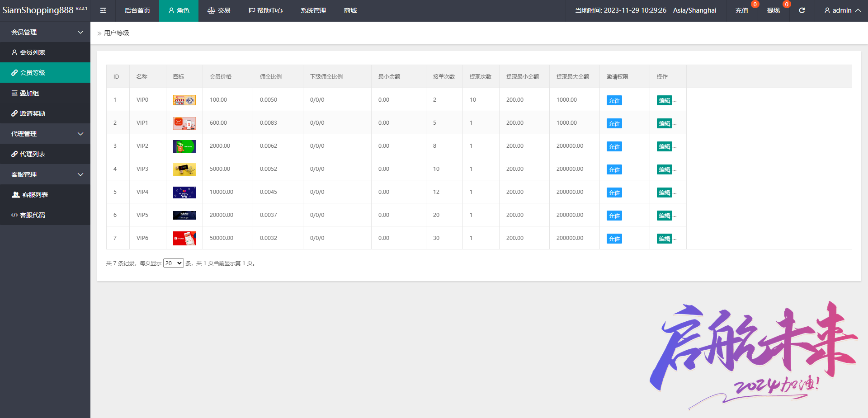Viewport: 868px width, 418px height.
Task: Click VIP2 commission ratio 0.0062
Action: [269, 146]
